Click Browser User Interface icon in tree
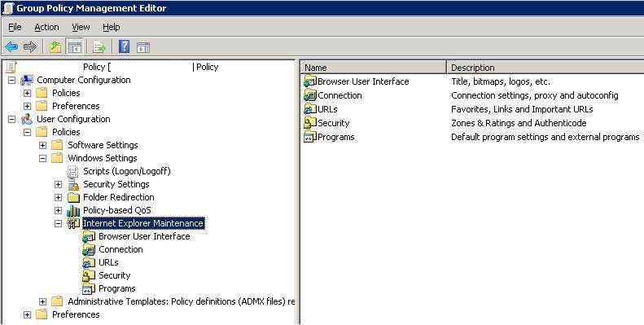 click(x=89, y=236)
